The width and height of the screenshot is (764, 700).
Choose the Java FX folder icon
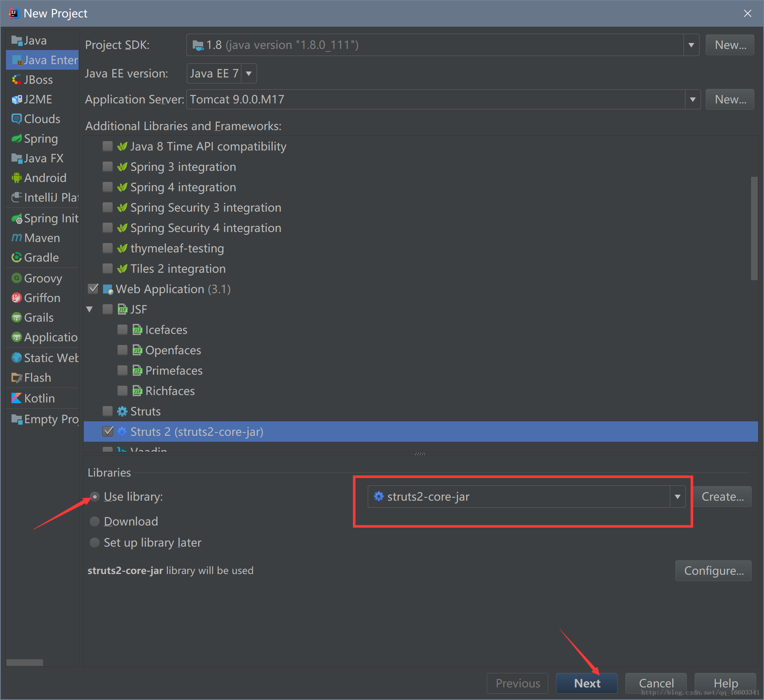[x=17, y=158]
